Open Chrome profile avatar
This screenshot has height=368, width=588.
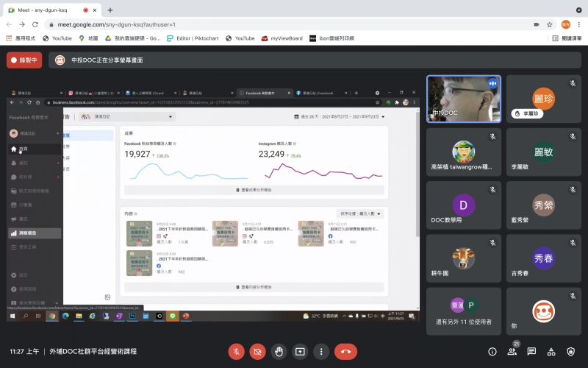click(x=565, y=24)
